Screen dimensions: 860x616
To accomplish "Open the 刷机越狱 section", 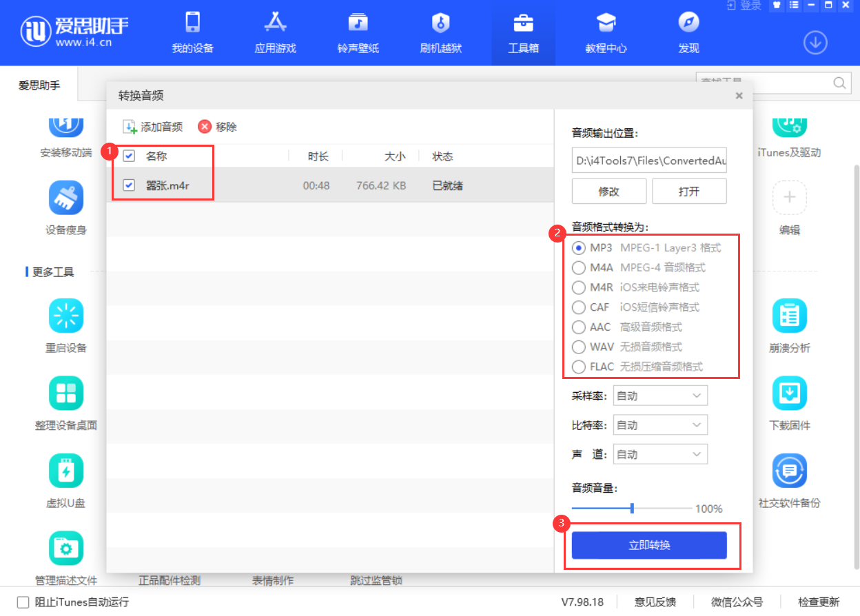I will (440, 32).
